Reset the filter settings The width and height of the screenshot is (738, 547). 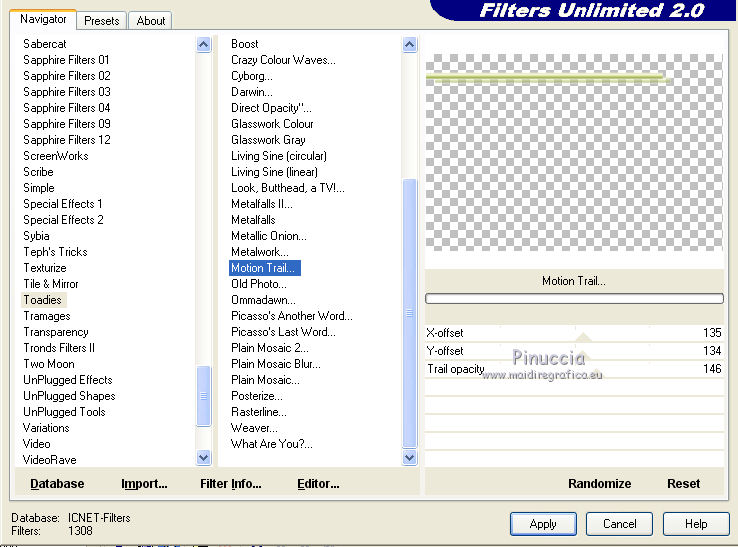coord(683,483)
